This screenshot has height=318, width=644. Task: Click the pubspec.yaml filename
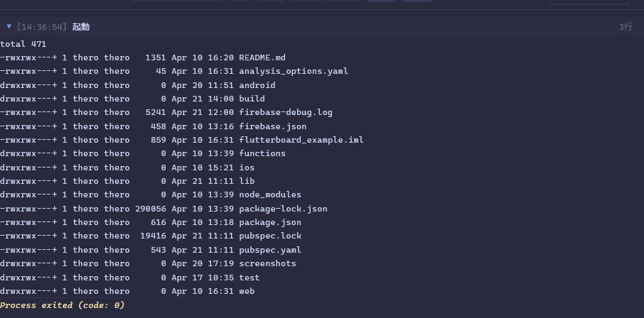[269, 250]
